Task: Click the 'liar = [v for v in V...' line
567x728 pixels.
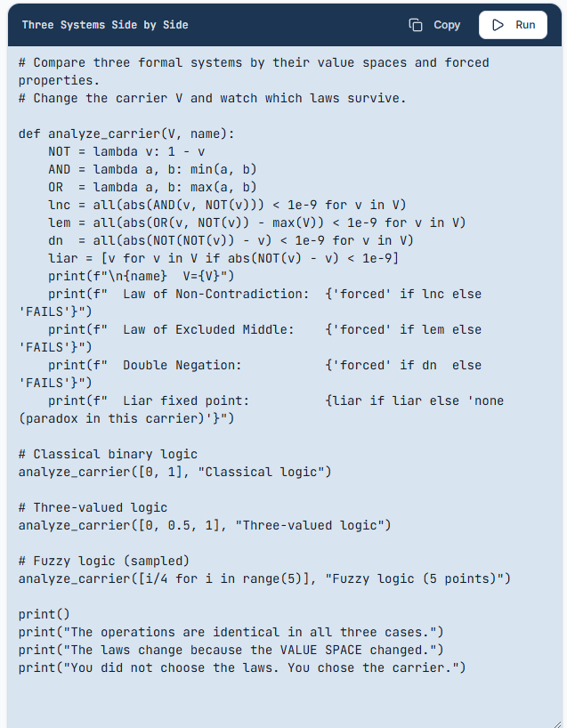Action: click(223, 259)
